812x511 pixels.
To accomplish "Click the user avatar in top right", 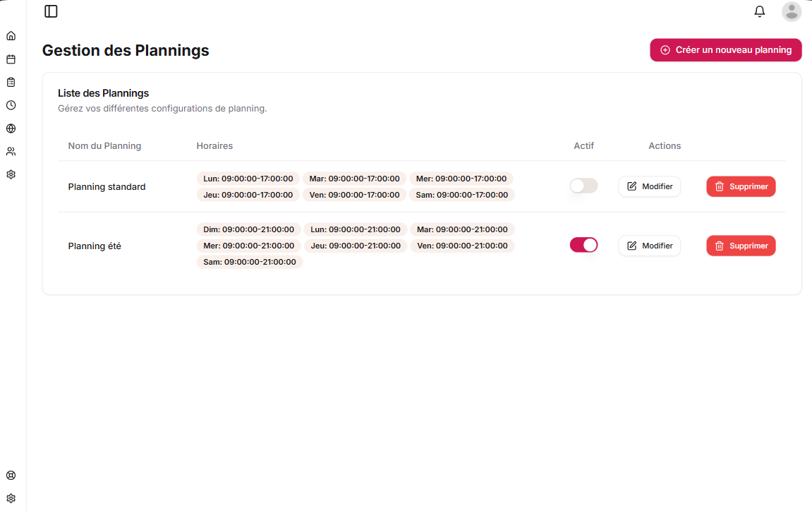I will [792, 11].
